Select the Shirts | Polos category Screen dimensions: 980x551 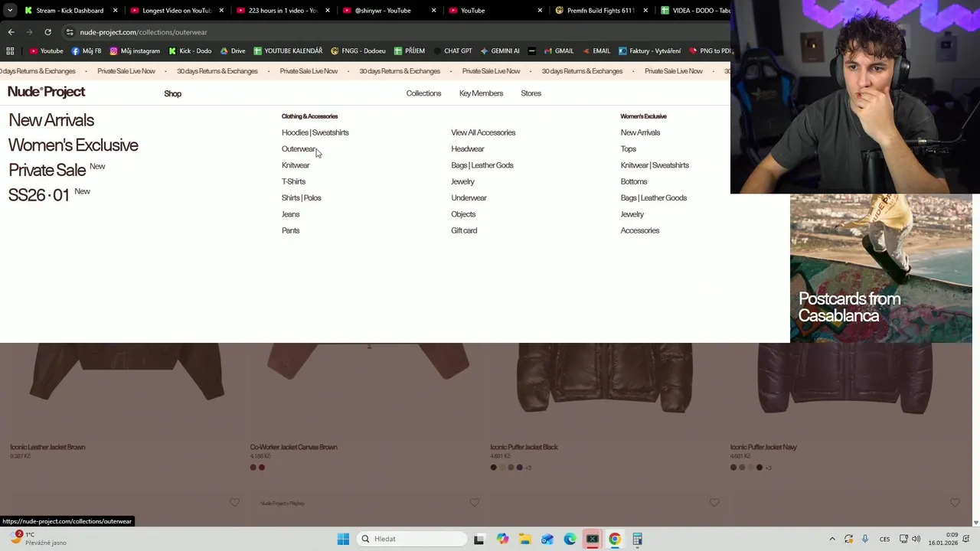[301, 198]
